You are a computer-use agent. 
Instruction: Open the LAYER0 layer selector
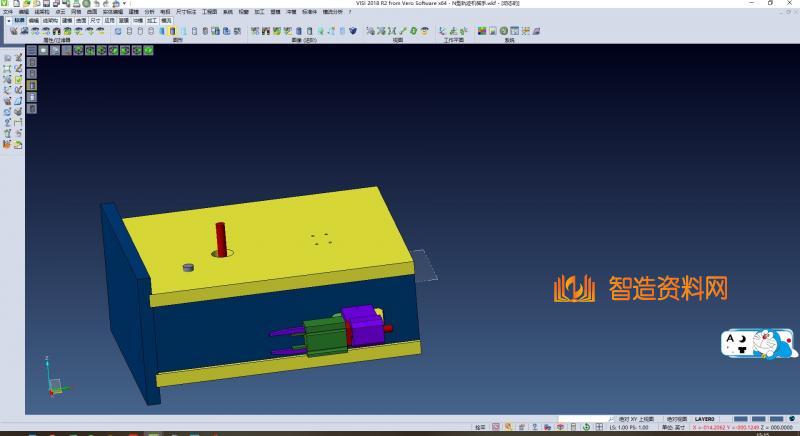pos(706,419)
